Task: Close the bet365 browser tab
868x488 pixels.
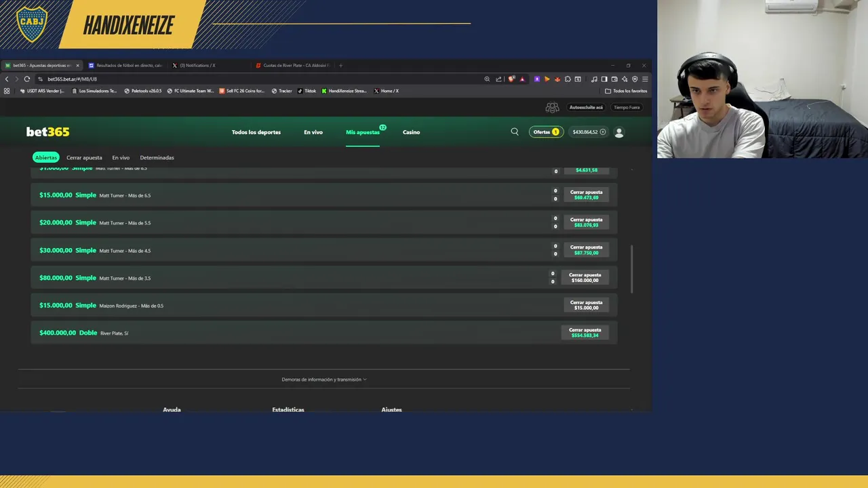Action: click(x=77, y=66)
